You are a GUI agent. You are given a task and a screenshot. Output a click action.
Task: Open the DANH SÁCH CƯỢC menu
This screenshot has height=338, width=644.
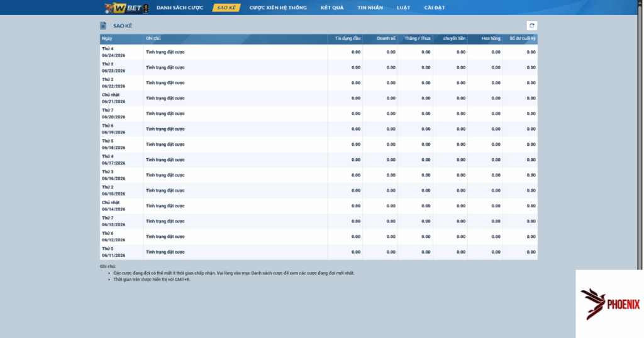point(180,8)
